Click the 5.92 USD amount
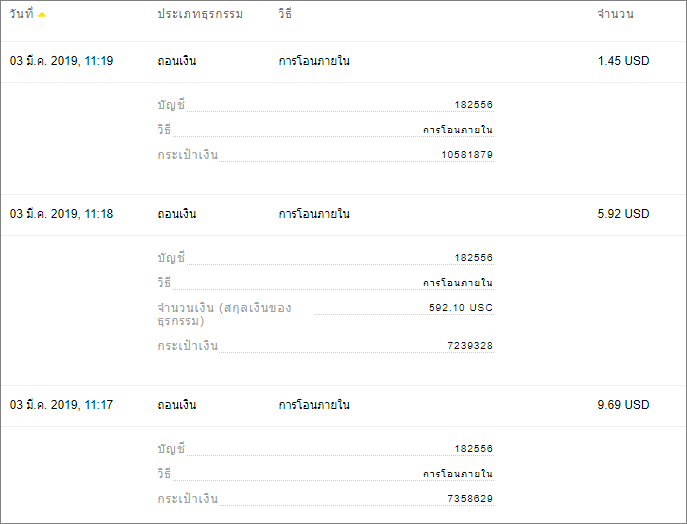The width and height of the screenshot is (687, 524). click(x=623, y=214)
